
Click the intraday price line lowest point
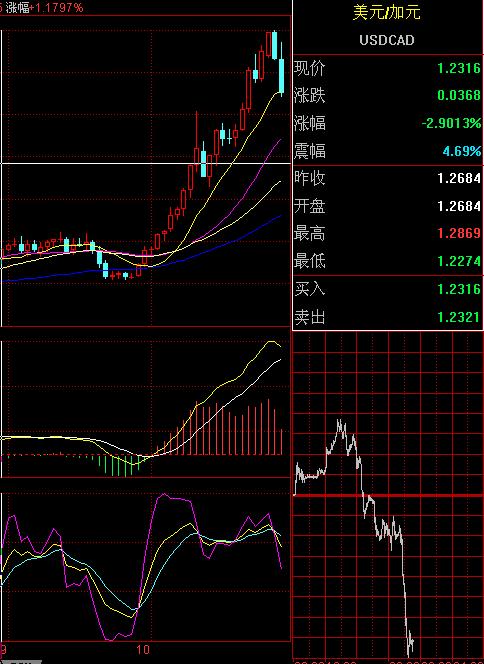click(409, 656)
